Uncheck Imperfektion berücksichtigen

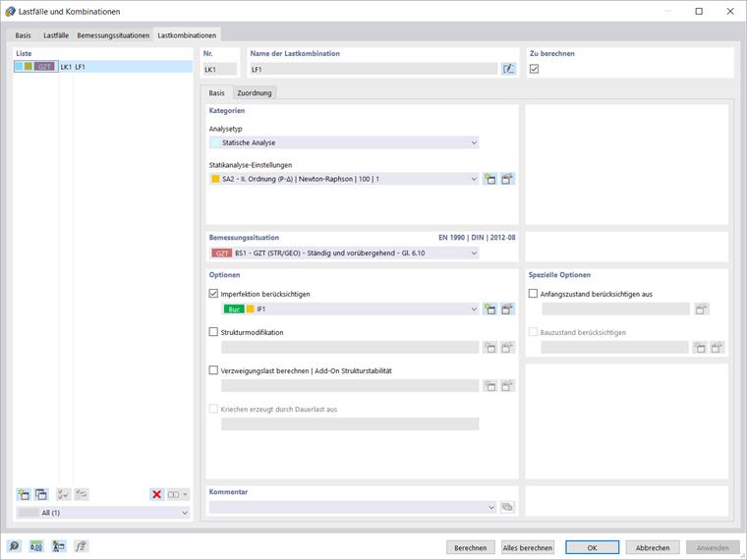click(213, 294)
